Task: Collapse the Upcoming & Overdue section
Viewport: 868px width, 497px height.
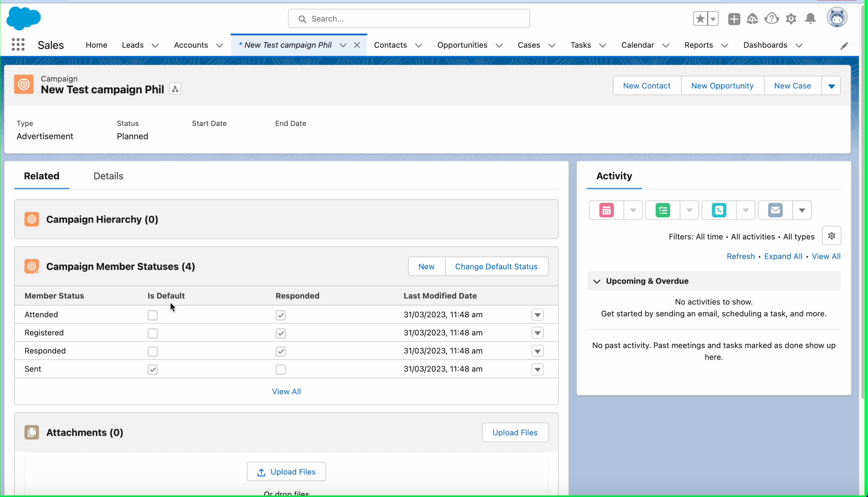Action: [597, 281]
